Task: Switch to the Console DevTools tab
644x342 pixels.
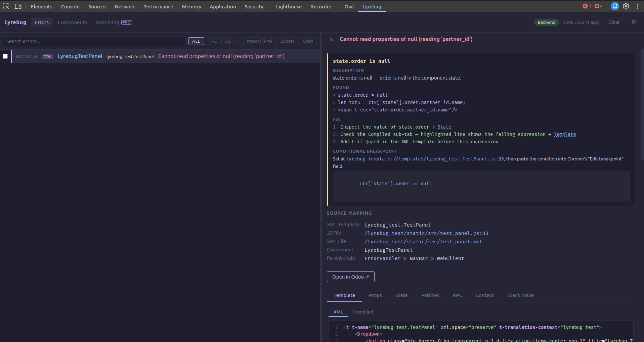Action: coord(70,7)
